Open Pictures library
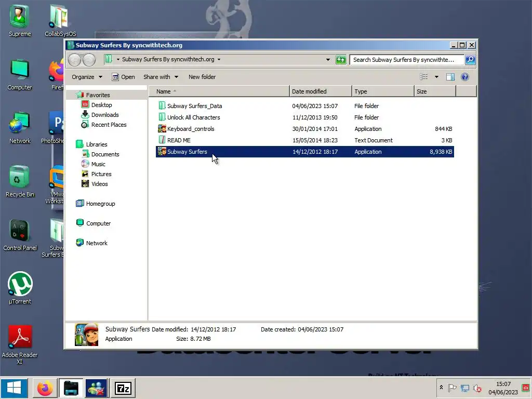This screenshot has height=399, width=532. coord(101,174)
